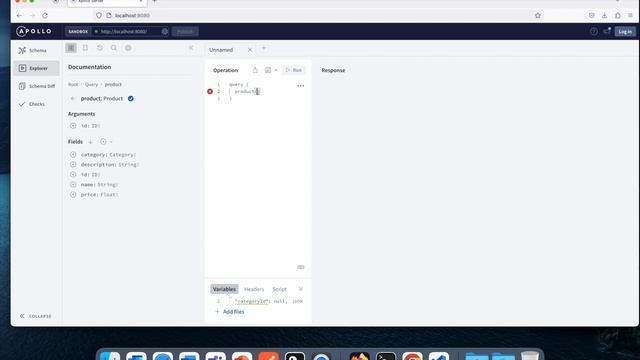The width and height of the screenshot is (640, 360).
Task: Open the save operation dropdown
Action: (271, 70)
